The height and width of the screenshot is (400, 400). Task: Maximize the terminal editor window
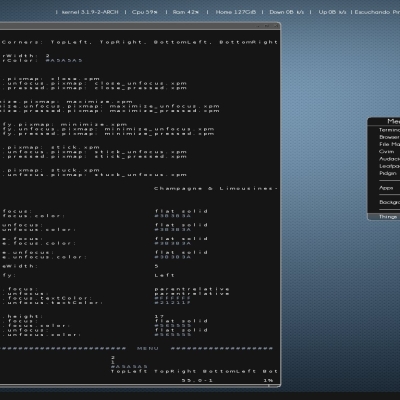point(267,26)
